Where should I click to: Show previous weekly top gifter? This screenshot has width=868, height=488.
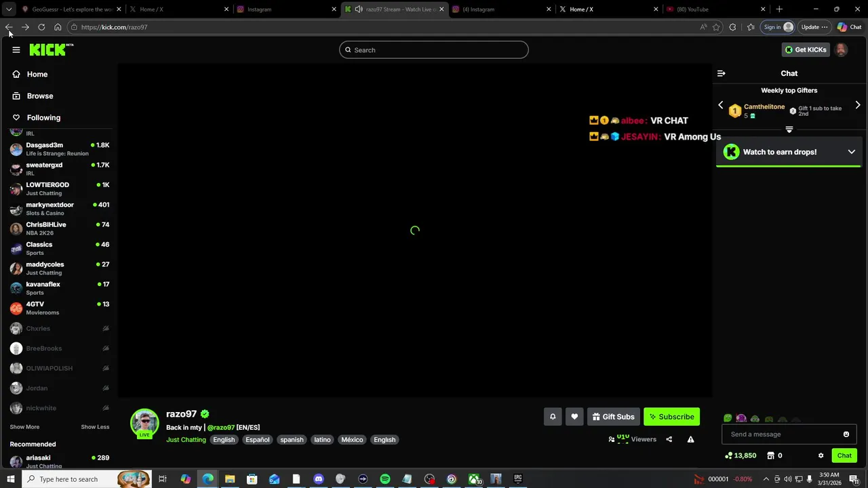(x=721, y=105)
